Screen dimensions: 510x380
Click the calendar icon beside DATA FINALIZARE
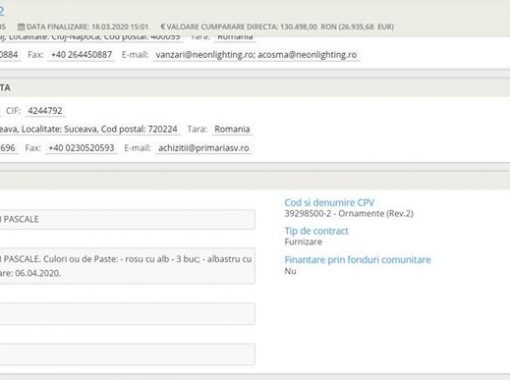(x=21, y=27)
